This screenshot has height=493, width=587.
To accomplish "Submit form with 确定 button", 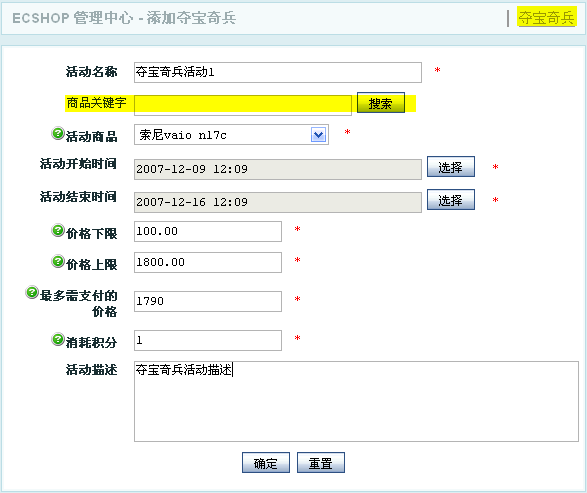I will [266, 463].
